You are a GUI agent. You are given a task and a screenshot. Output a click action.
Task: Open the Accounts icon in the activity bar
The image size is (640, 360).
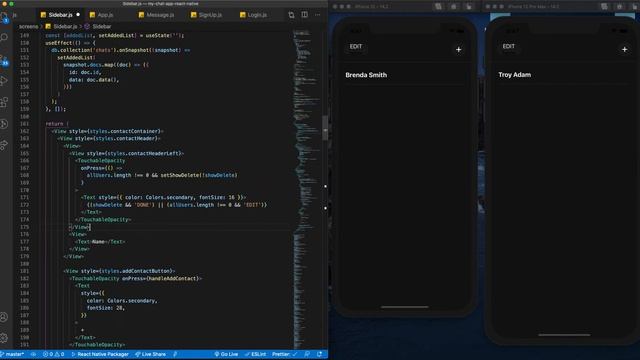pyautogui.click(x=4, y=317)
